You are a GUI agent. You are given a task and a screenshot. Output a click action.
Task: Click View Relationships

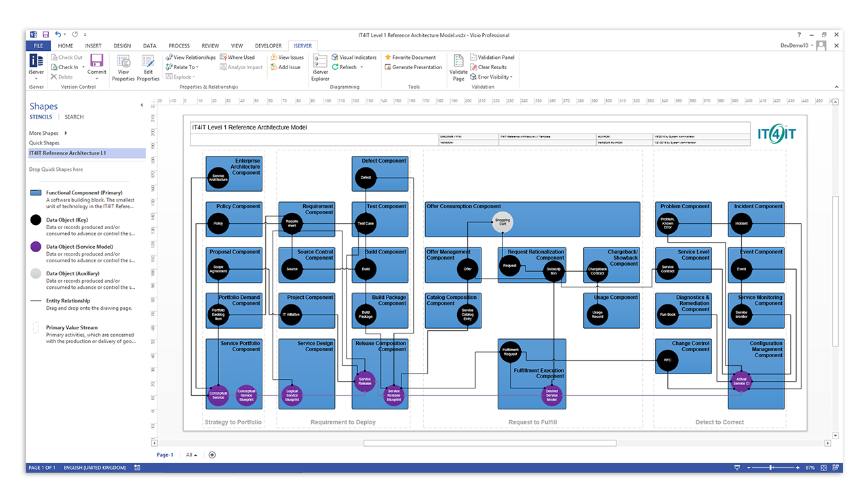pyautogui.click(x=191, y=58)
